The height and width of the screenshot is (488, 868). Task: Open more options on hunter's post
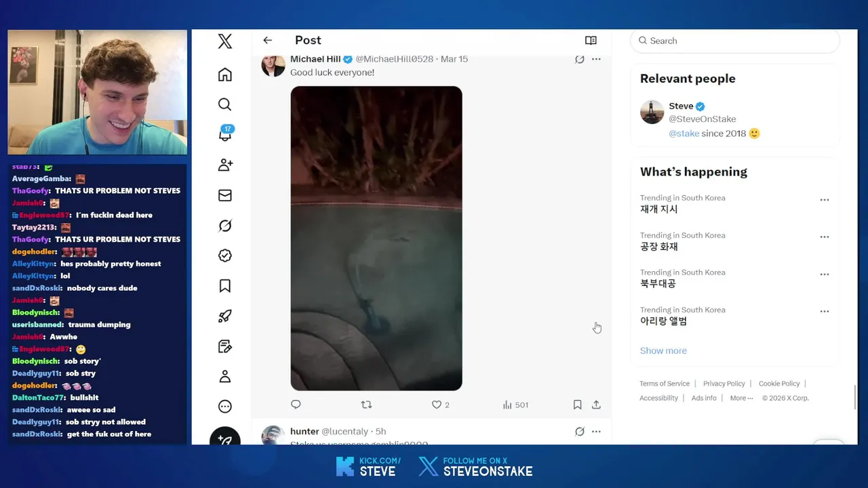point(596,432)
